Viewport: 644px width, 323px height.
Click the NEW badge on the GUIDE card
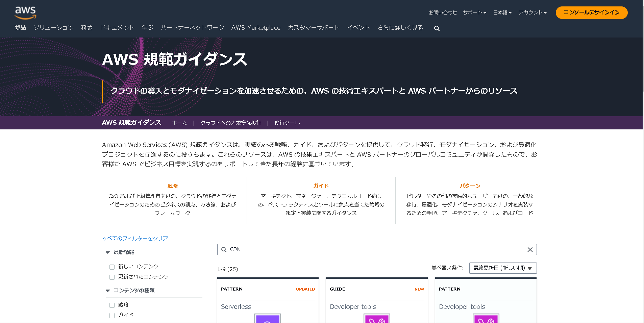(x=419, y=289)
